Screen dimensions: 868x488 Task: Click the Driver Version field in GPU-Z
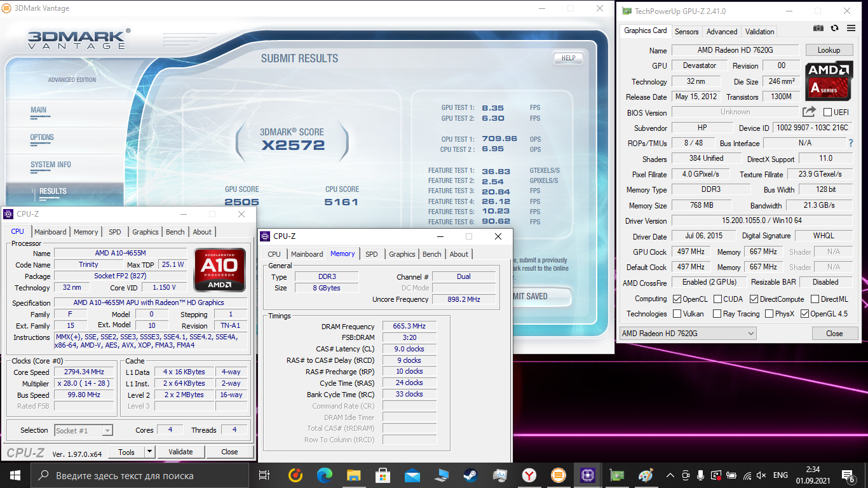tap(762, 221)
